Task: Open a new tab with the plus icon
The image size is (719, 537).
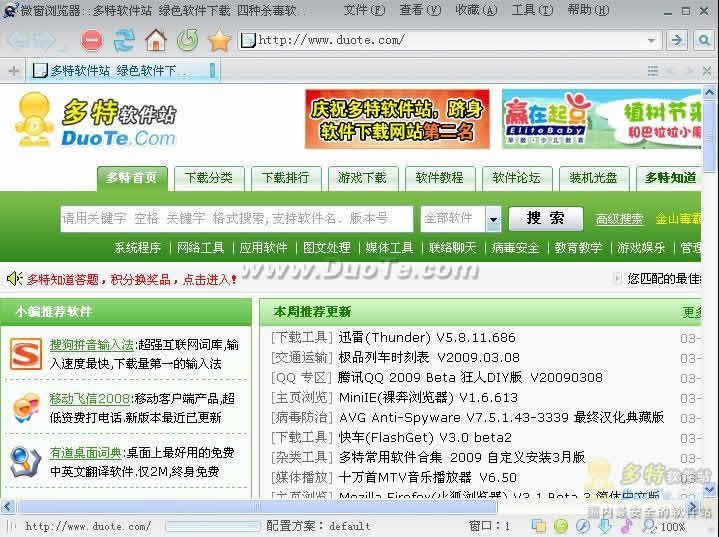Action: [13, 71]
